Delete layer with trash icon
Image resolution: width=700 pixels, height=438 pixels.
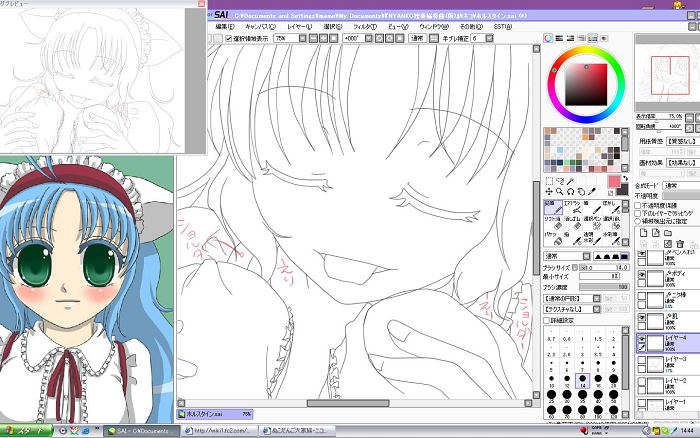click(680, 244)
